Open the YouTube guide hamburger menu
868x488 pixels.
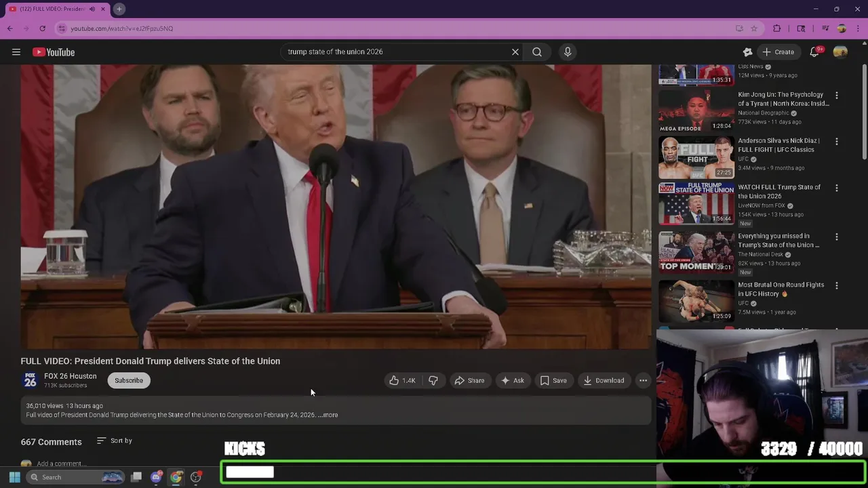(16, 52)
